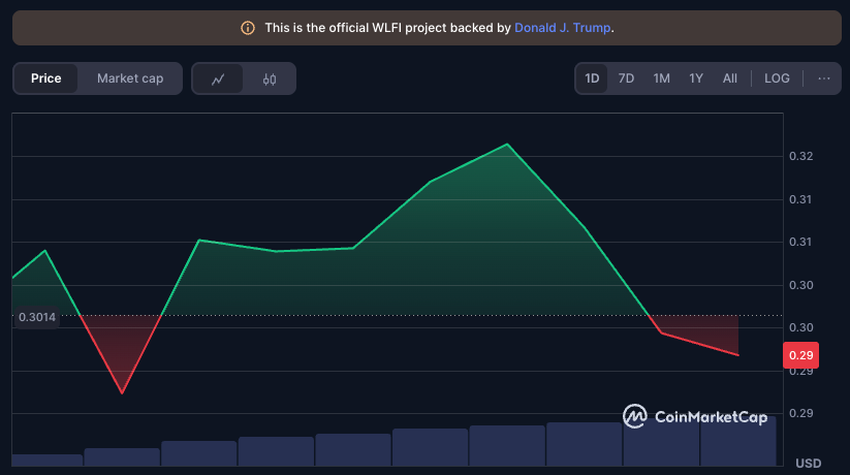Open the three-dot more options menu
This screenshot has height=475, width=850.
coord(824,78)
